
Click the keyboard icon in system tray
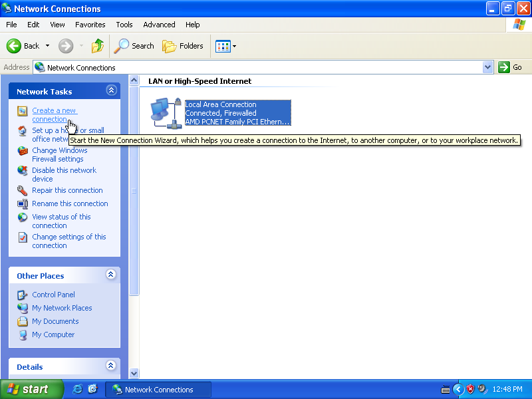[445, 390]
